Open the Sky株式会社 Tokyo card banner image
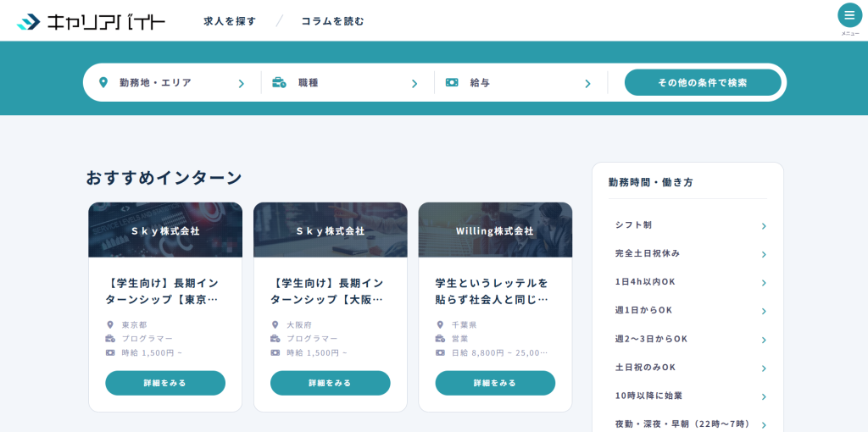Viewport: 868px width, 432px height. pos(165,230)
